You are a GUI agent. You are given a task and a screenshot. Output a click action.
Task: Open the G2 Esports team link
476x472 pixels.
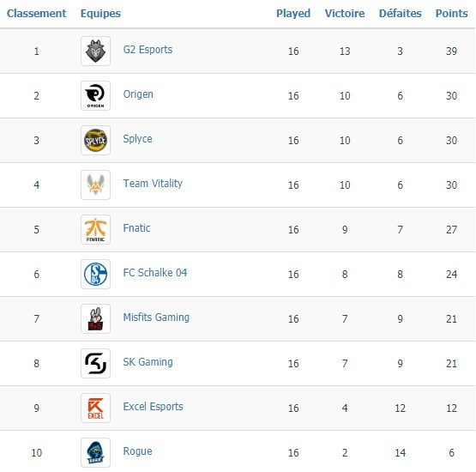(x=148, y=50)
